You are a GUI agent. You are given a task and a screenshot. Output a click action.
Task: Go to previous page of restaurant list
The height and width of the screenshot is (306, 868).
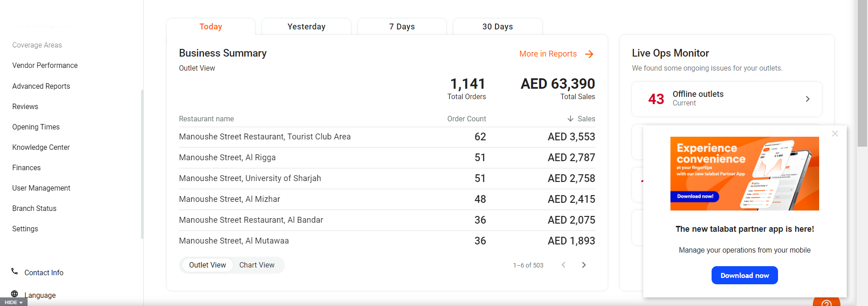coord(563,265)
